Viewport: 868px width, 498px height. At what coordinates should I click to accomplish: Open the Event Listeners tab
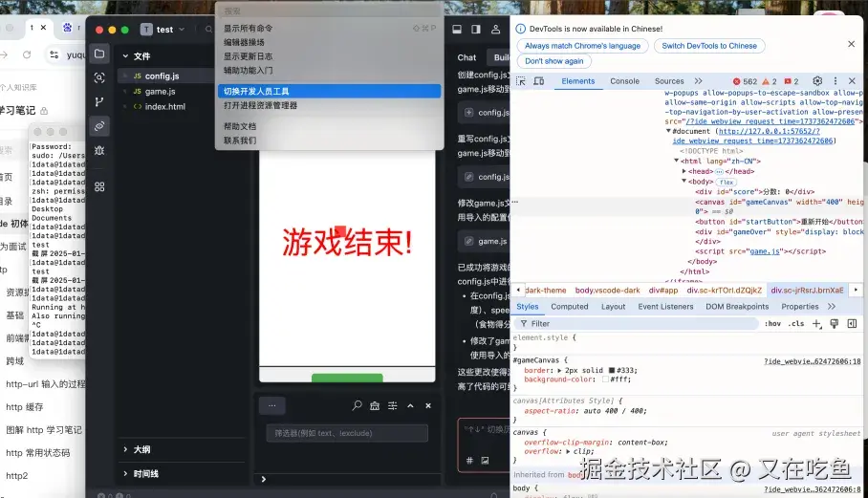click(x=665, y=307)
